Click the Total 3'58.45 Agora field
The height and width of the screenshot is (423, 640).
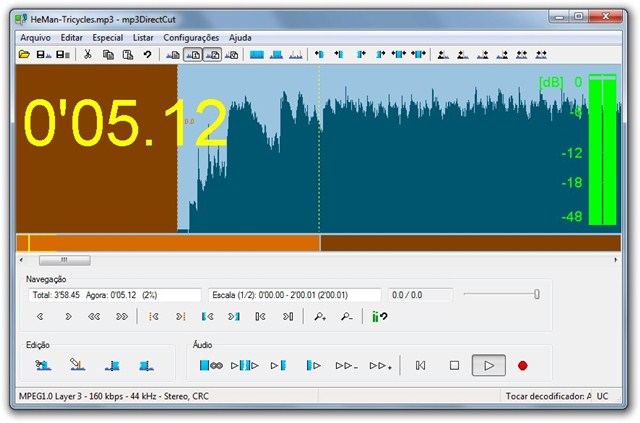115,295
